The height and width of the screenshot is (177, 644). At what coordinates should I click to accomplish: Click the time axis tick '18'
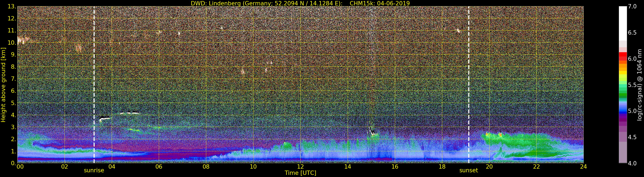(x=442, y=166)
